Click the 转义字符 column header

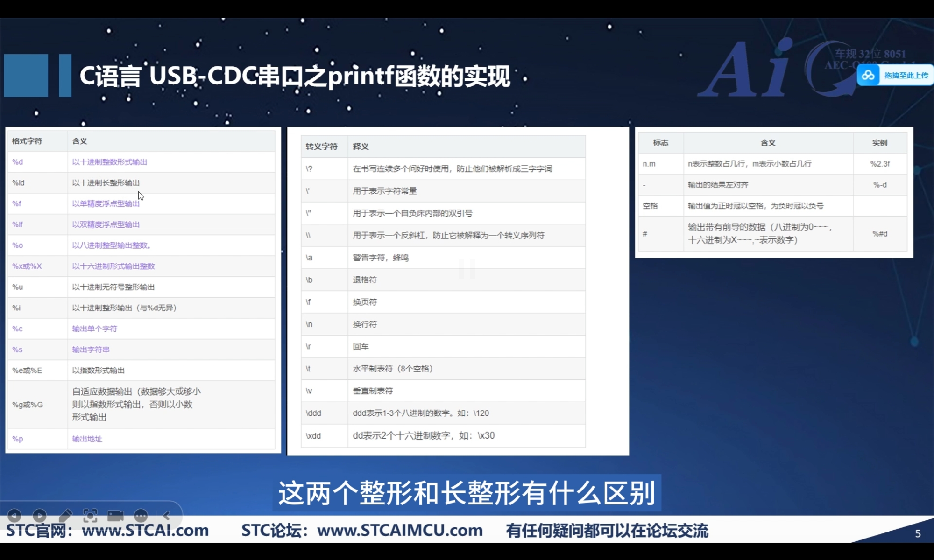[x=322, y=147]
